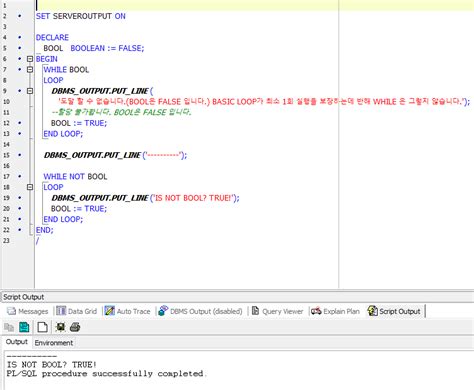Toggle breakpoint dot on line 17
The height and width of the screenshot is (390, 474).
[x=20, y=176]
